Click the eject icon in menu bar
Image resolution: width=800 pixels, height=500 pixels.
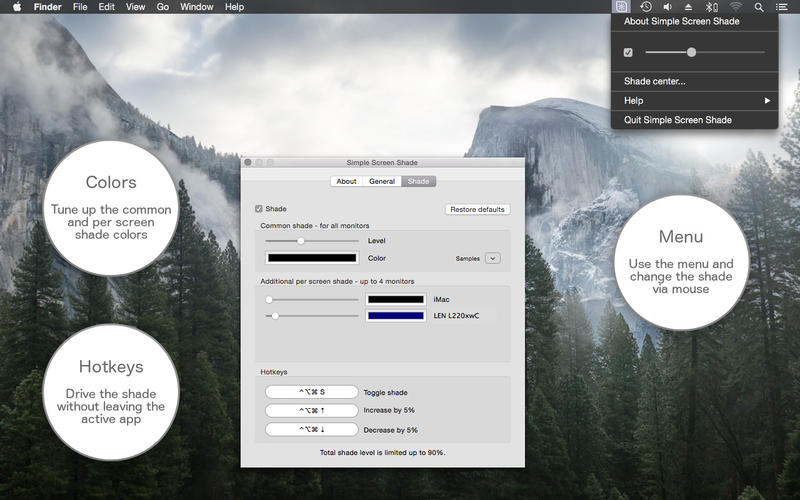coord(688,7)
